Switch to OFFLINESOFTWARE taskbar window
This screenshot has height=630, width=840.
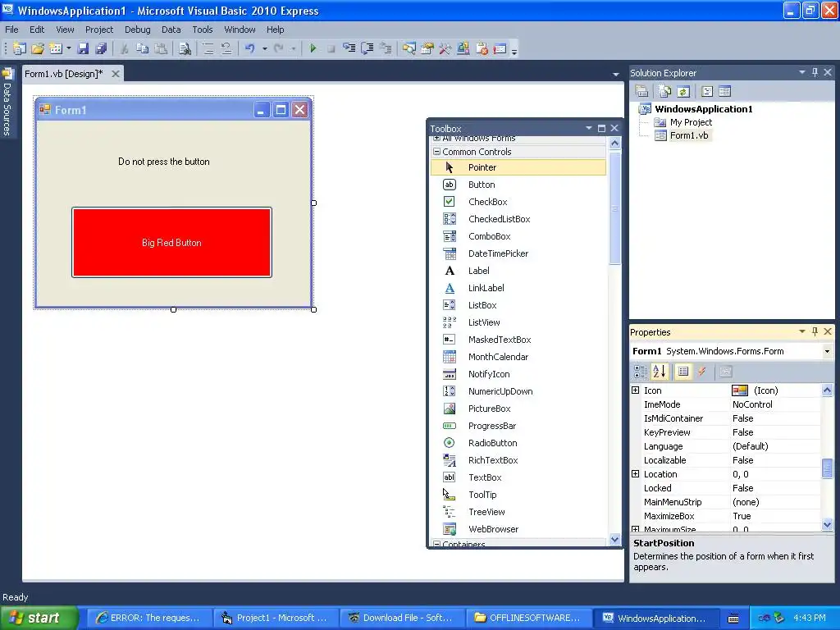[x=528, y=618]
